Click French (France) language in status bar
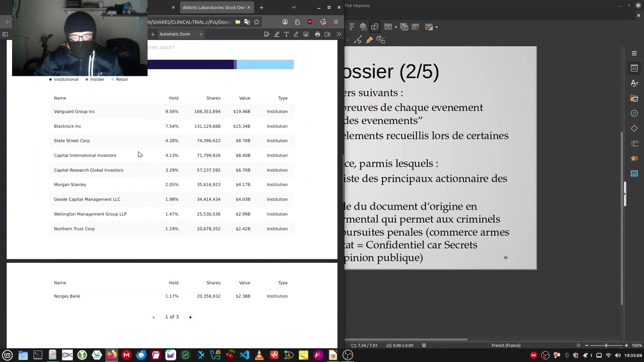 [506, 345]
